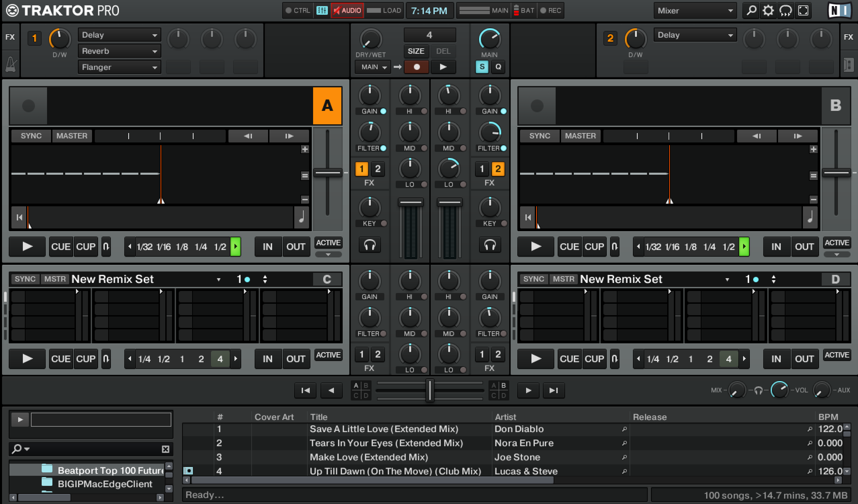858x504 pixels.
Task: Select BIGIPMacEdgeClient folder
Action: 87,484
